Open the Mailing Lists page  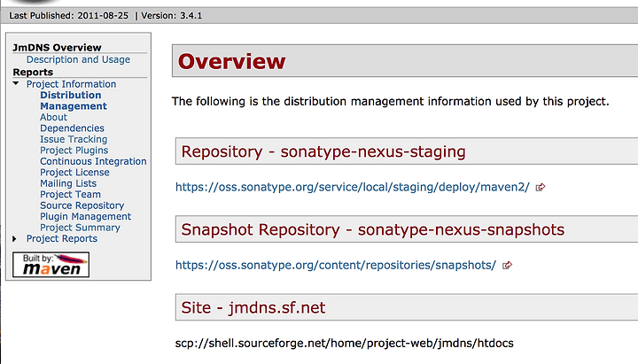pos(68,183)
